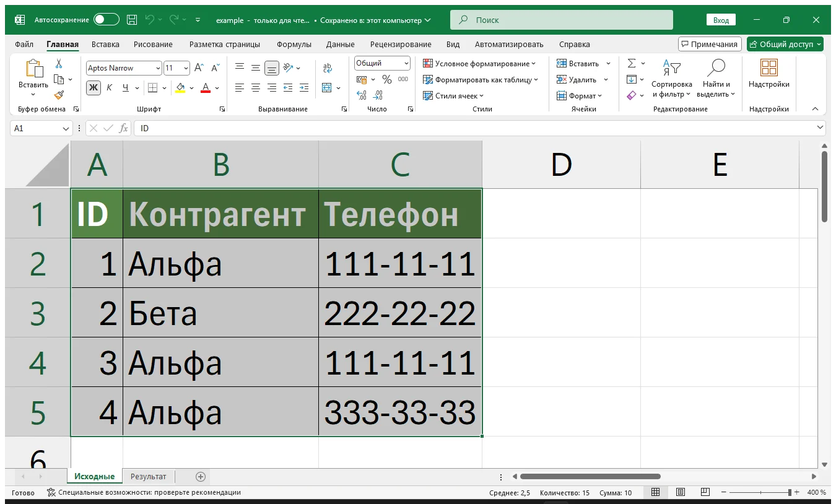Click the AutoSum sigma icon

pos(631,63)
